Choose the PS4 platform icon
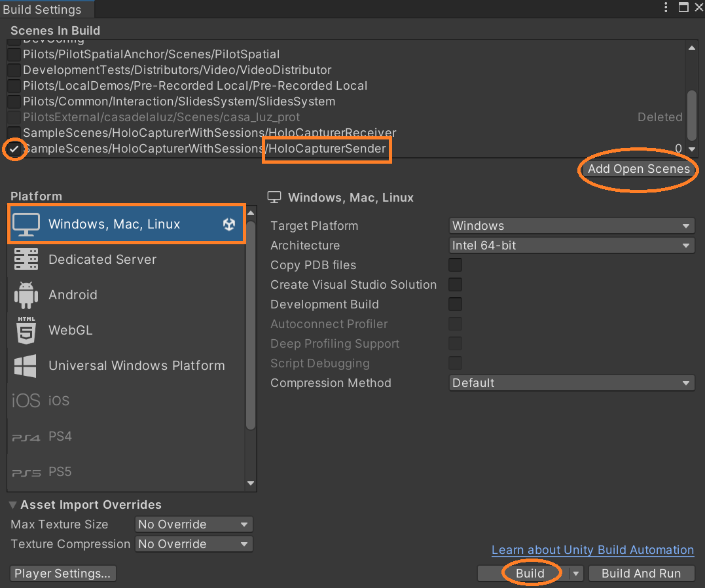This screenshot has width=705, height=588. point(26,437)
